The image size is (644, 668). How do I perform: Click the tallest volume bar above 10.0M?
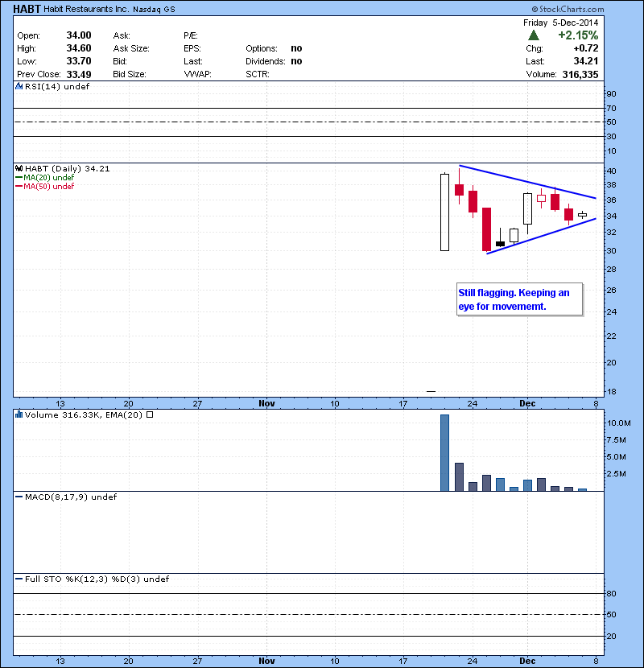coord(444,453)
